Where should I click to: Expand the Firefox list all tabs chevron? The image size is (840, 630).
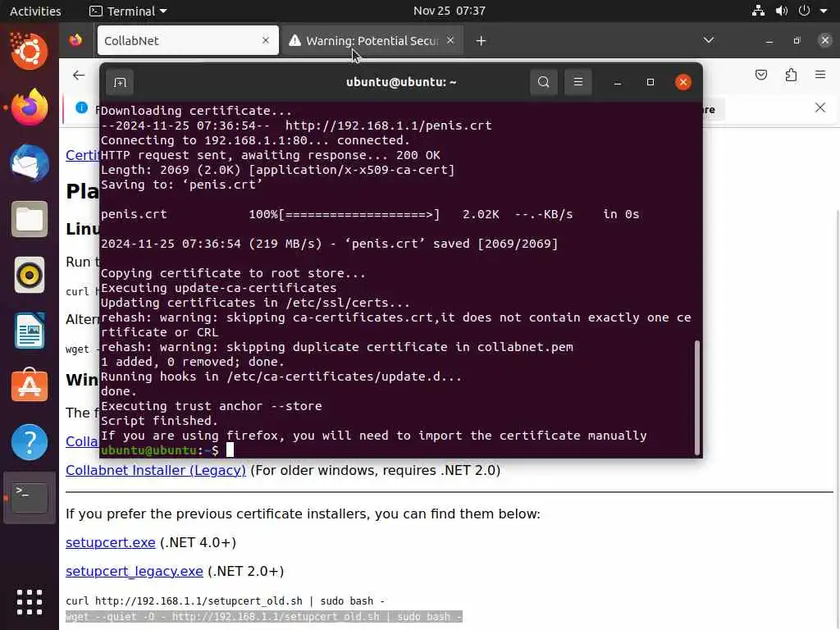click(708, 40)
